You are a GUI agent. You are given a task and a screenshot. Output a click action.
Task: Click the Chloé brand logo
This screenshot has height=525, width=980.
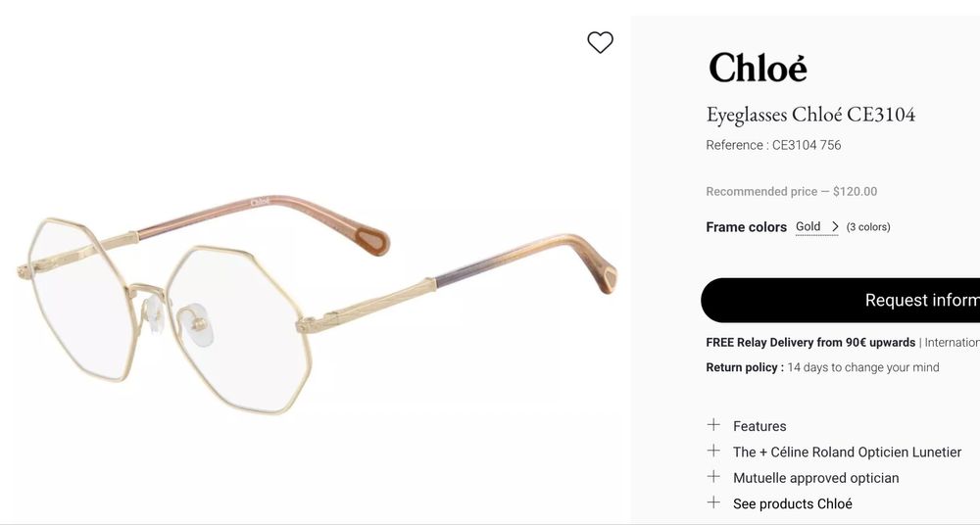758,67
